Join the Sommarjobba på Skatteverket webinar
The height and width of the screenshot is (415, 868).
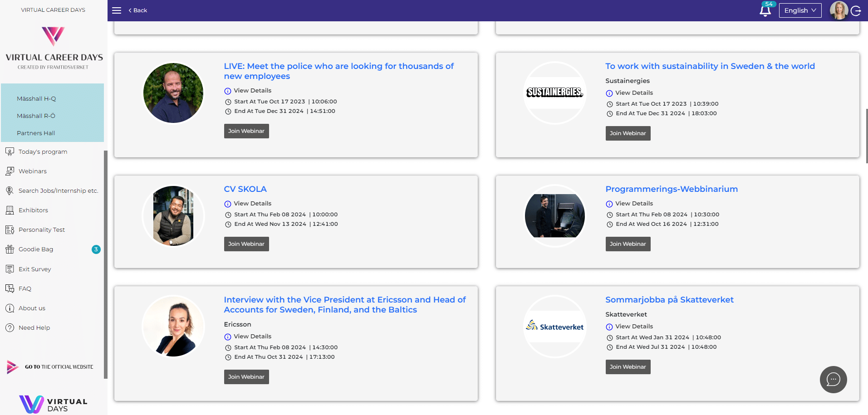628,367
